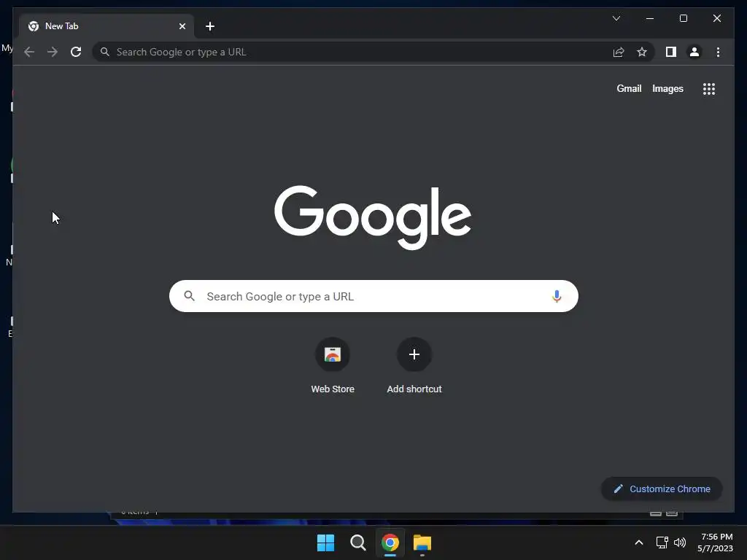
Task: Open Images link
Action: click(667, 88)
